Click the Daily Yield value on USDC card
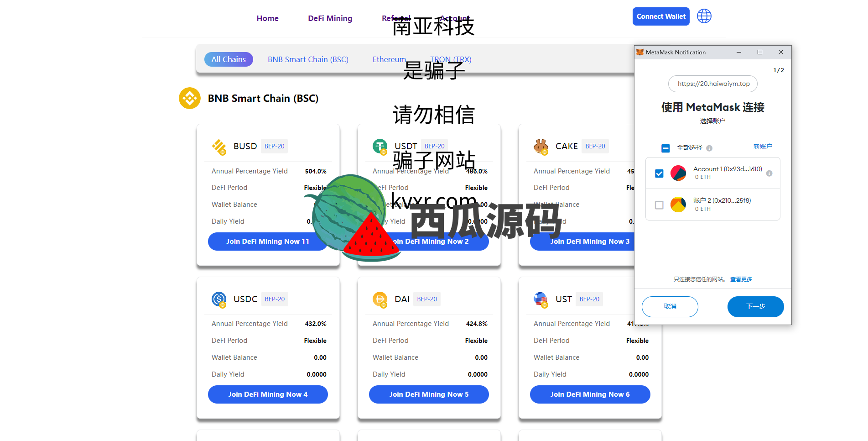Screen dimensions: 868x441 317,374
